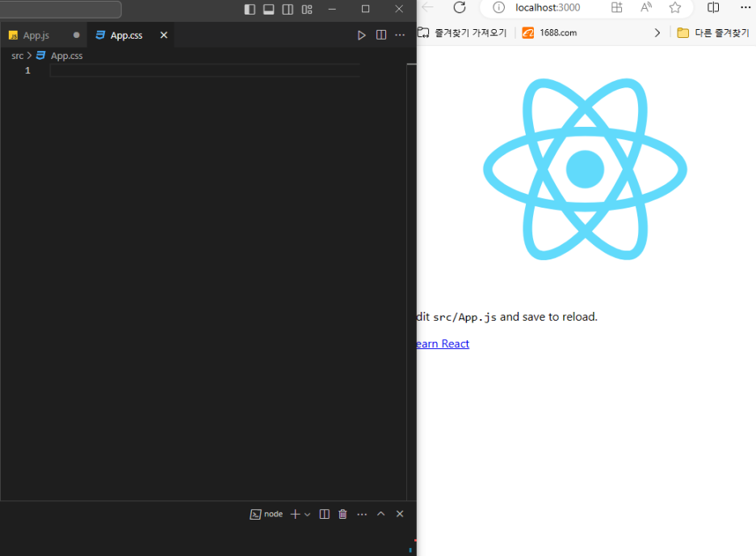Switch to the App.js editor tab
756x556 pixels.
36,36
